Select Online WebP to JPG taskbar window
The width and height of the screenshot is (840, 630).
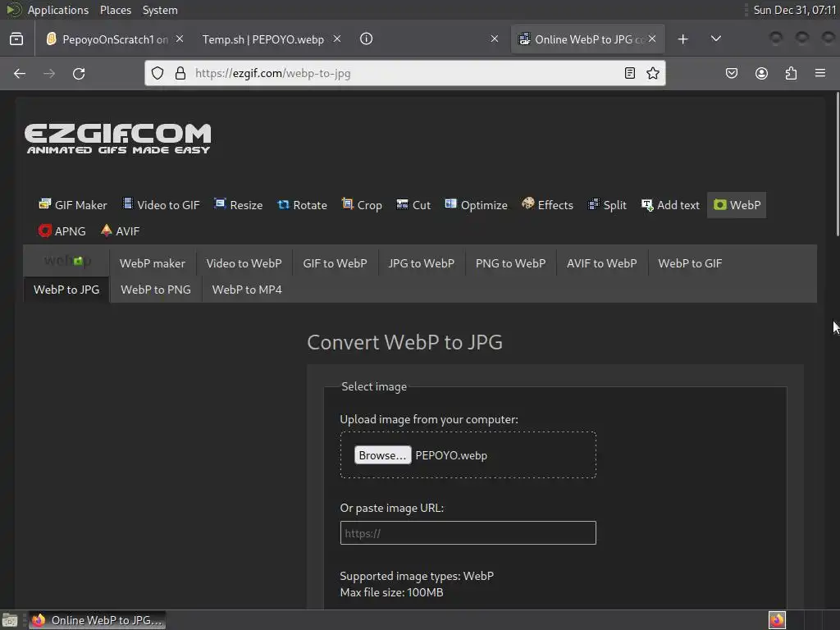point(97,620)
